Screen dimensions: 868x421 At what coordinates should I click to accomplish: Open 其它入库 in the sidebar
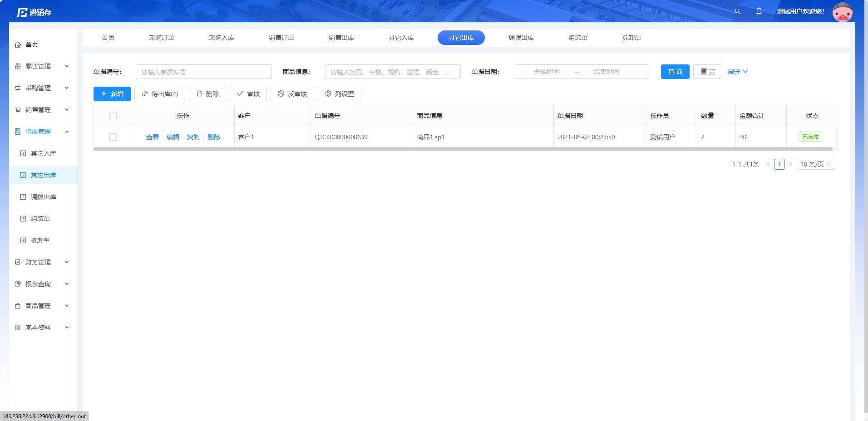coord(43,153)
